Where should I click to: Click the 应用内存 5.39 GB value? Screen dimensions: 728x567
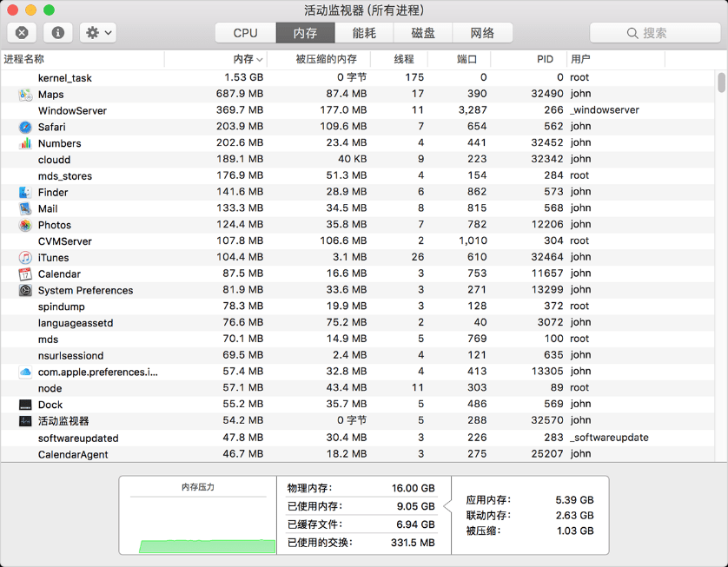[x=575, y=500]
